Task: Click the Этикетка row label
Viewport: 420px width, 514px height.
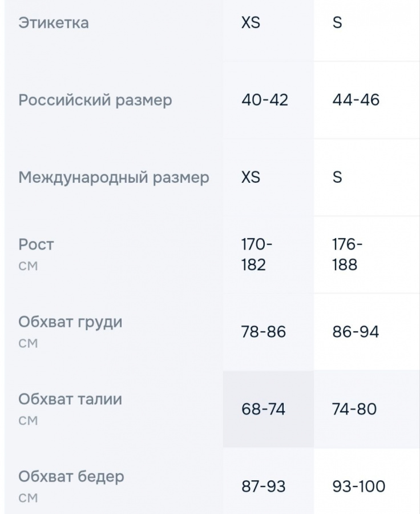Action: (54, 23)
